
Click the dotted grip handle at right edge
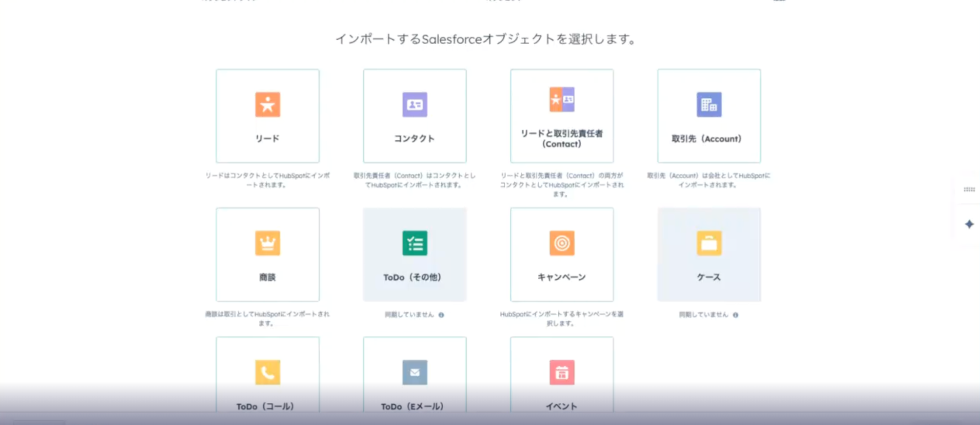tap(969, 189)
